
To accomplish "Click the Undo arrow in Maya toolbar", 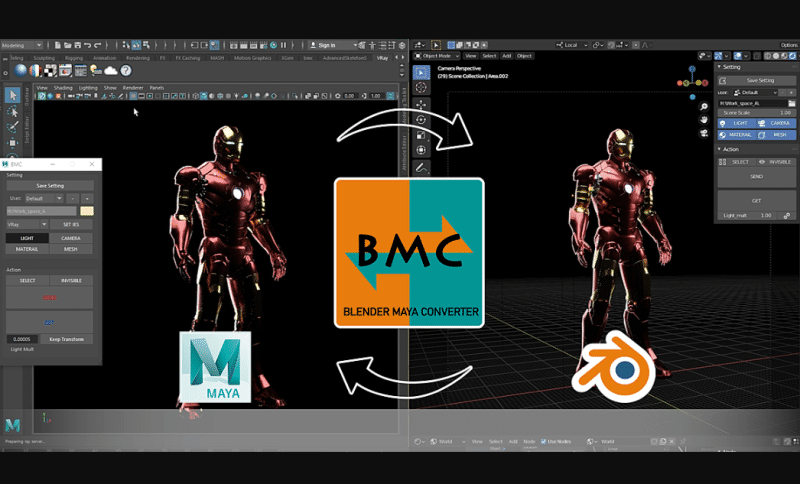I will click(87, 45).
